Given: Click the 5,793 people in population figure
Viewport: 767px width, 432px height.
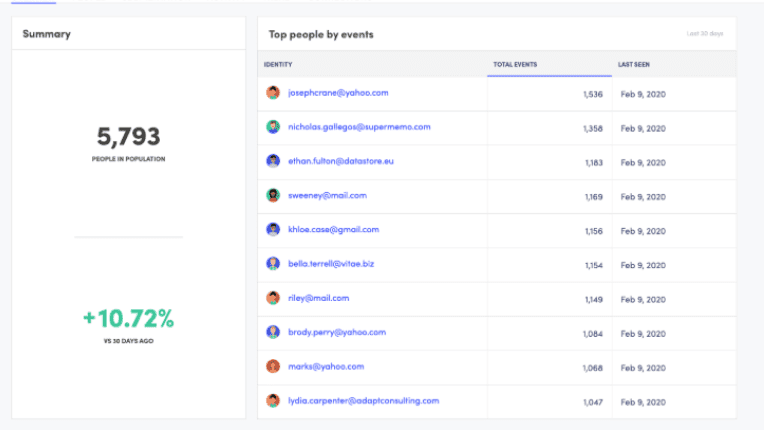Looking at the screenshot, I should [x=128, y=136].
